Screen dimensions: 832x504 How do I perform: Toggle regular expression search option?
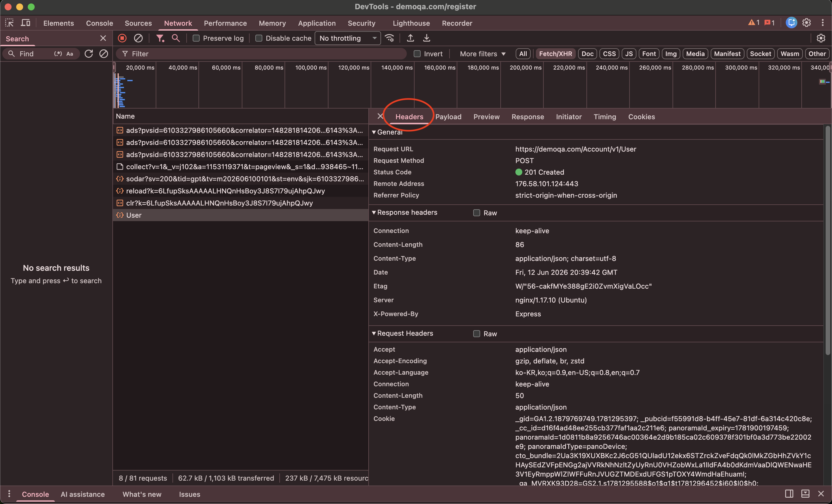pos(58,54)
